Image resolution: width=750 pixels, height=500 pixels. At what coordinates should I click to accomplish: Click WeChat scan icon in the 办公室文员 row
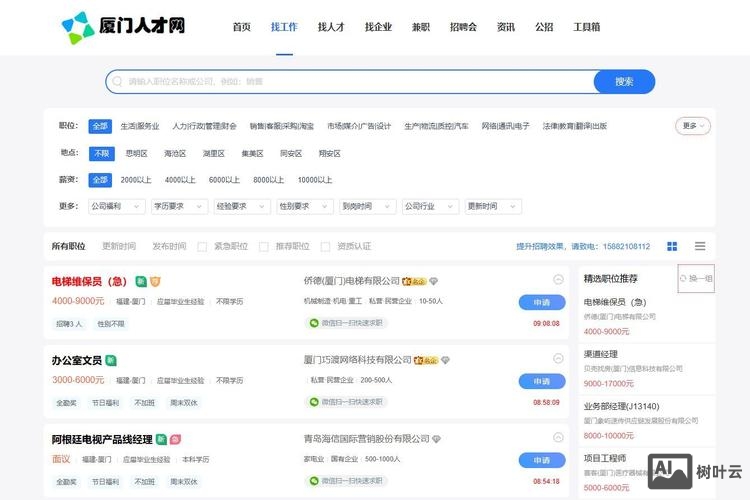point(314,402)
